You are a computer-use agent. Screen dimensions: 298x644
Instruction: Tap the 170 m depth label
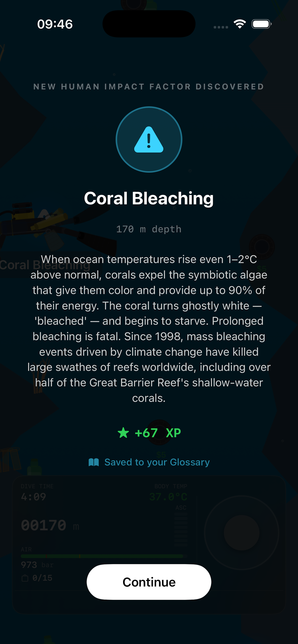tap(149, 229)
